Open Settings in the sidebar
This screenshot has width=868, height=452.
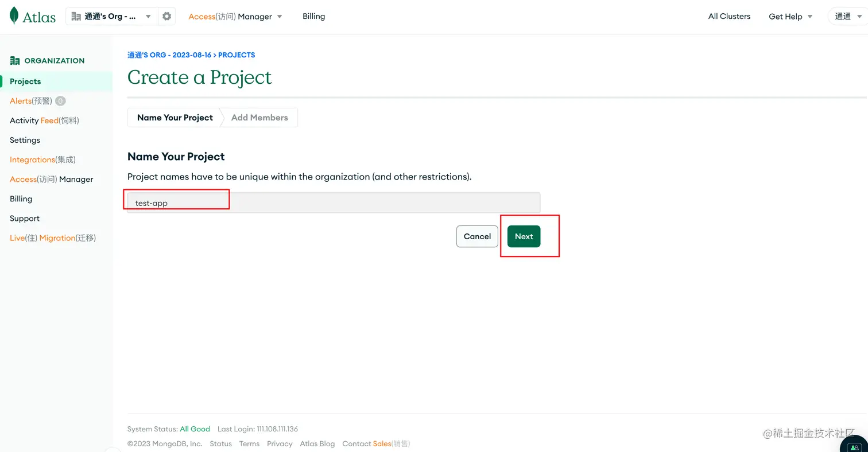pos(25,140)
